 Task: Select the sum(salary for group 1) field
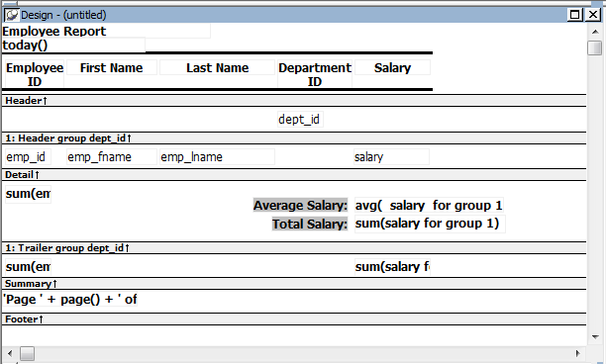(430, 224)
